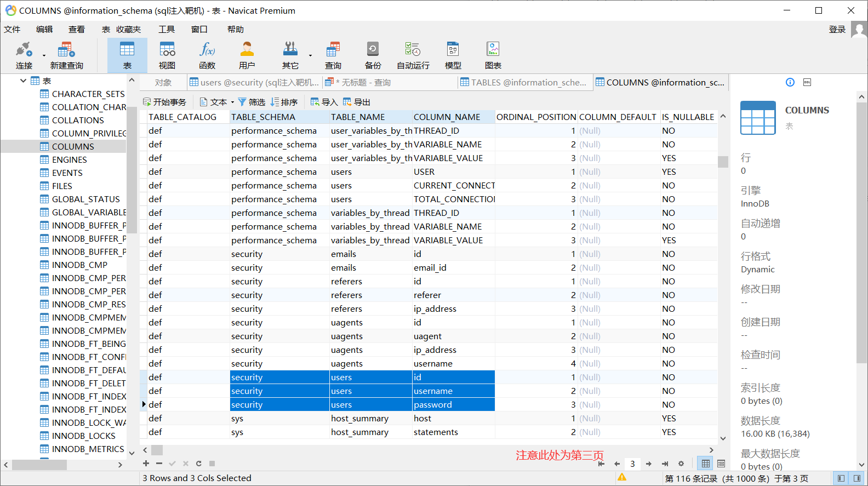Go to the next page arrow
Viewport: 868px width, 486px height.
(x=649, y=464)
